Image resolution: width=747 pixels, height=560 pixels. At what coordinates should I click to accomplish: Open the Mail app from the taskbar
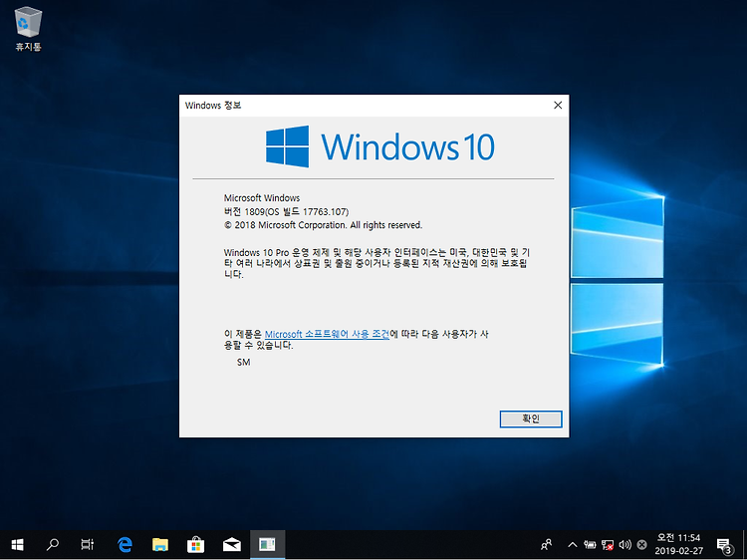(231, 544)
